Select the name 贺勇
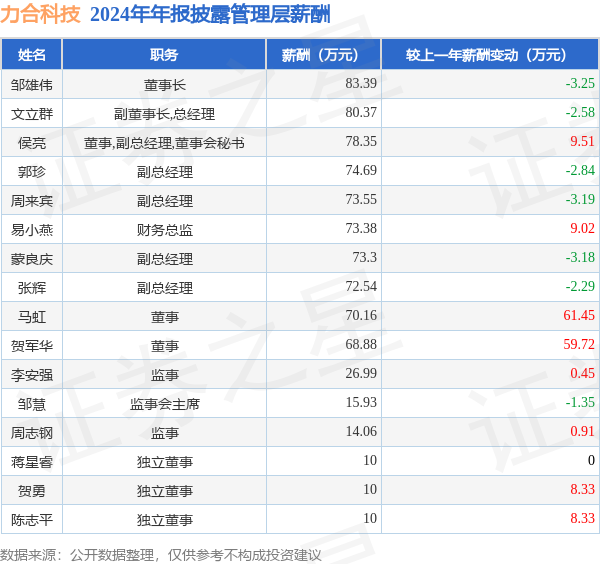Screen dimensions: 600x564 point(32,491)
